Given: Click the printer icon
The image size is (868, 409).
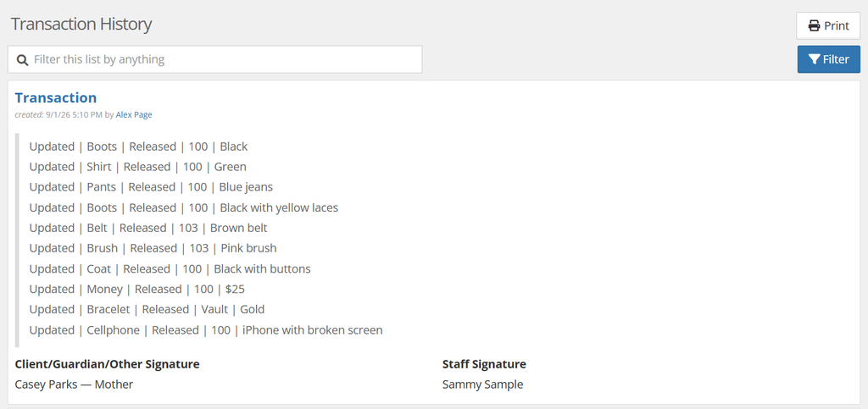Looking at the screenshot, I should pyautogui.click(x=814, y=26).
